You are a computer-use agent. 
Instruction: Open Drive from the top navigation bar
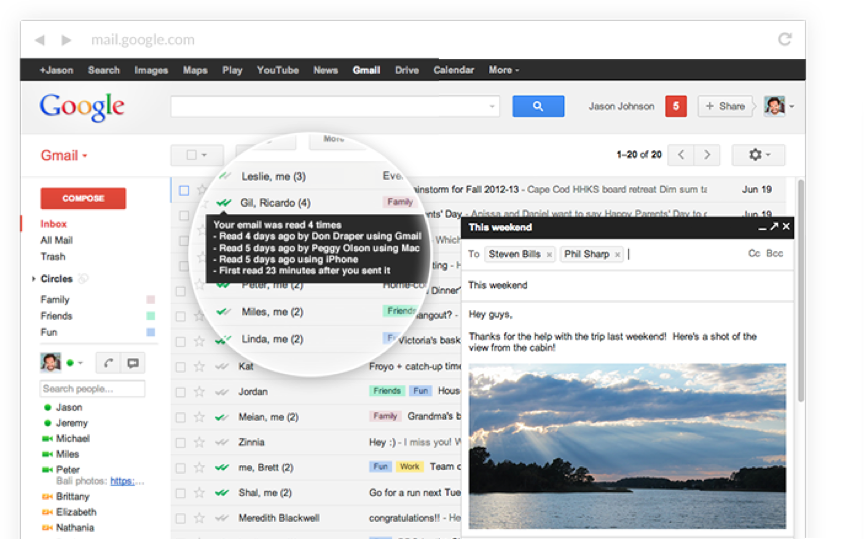point(407,70)
